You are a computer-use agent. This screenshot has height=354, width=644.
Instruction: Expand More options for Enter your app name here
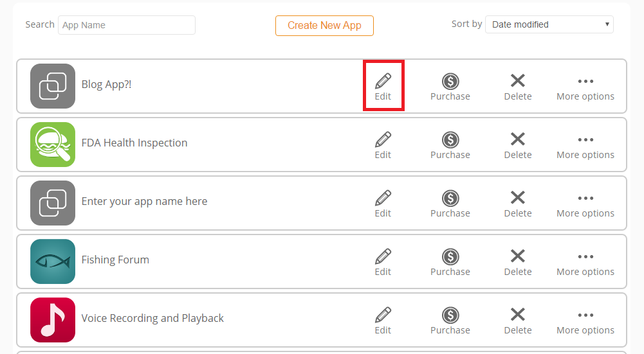585,204
